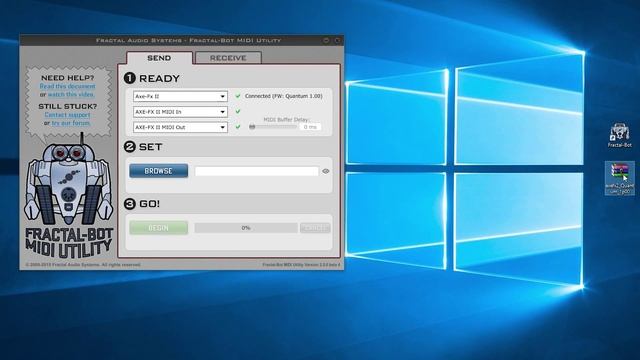Click the green BEGIN button

tap(159, 228)
